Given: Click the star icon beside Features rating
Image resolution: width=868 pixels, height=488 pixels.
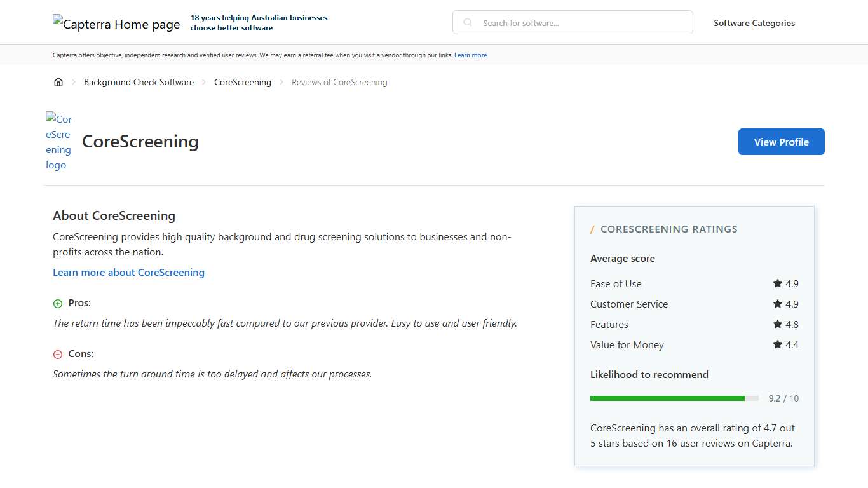Looking at the screenshot, I should [777, 324].
